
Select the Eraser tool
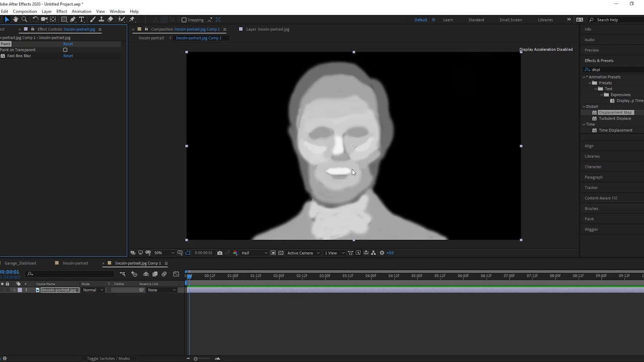point(110,20)
